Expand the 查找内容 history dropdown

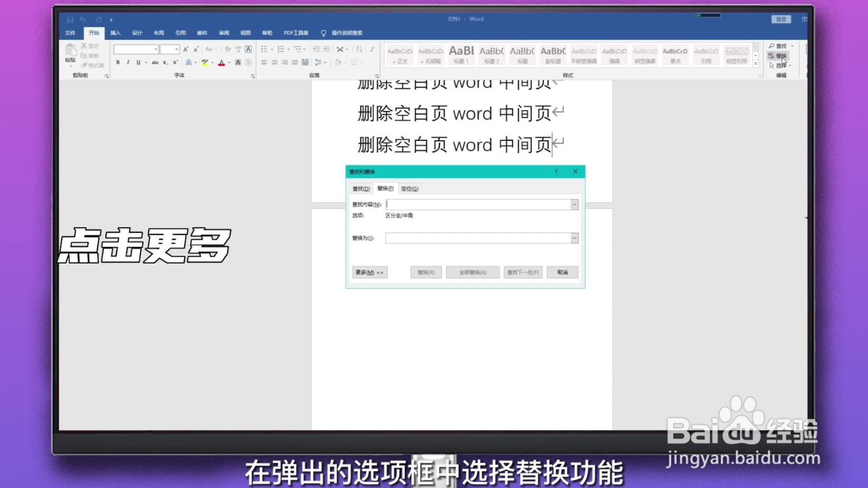[x=575, y=204]
